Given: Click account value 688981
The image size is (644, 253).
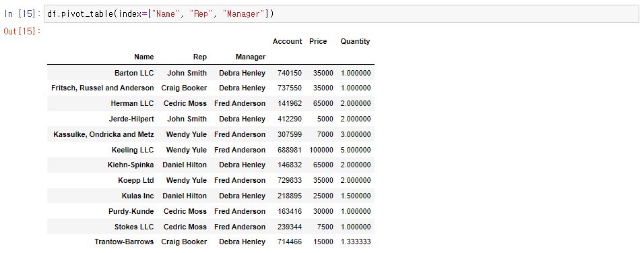Looking at the screenshot, I should coord(290,150).
